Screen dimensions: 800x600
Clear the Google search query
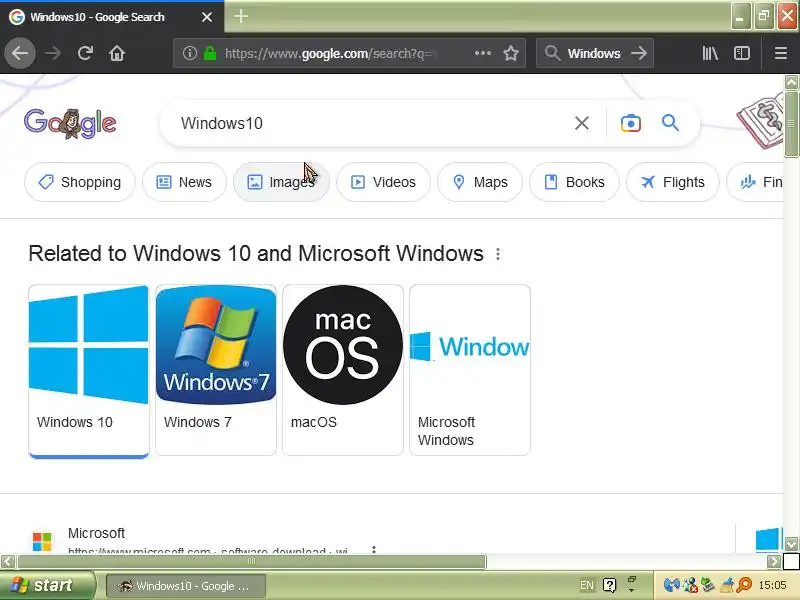(x=582, y=123)
